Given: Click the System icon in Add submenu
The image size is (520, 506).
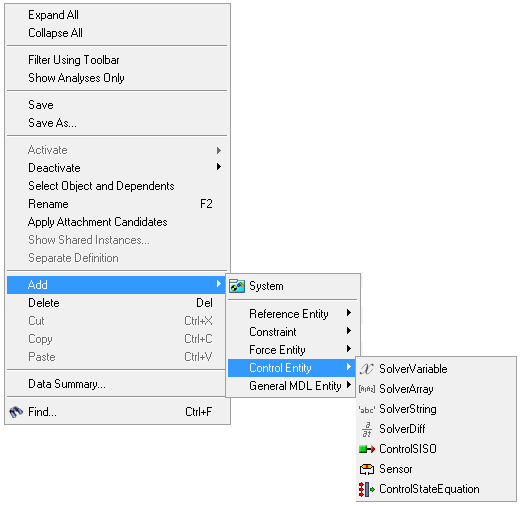Looking at the screenshot, I should coord(237,286).
